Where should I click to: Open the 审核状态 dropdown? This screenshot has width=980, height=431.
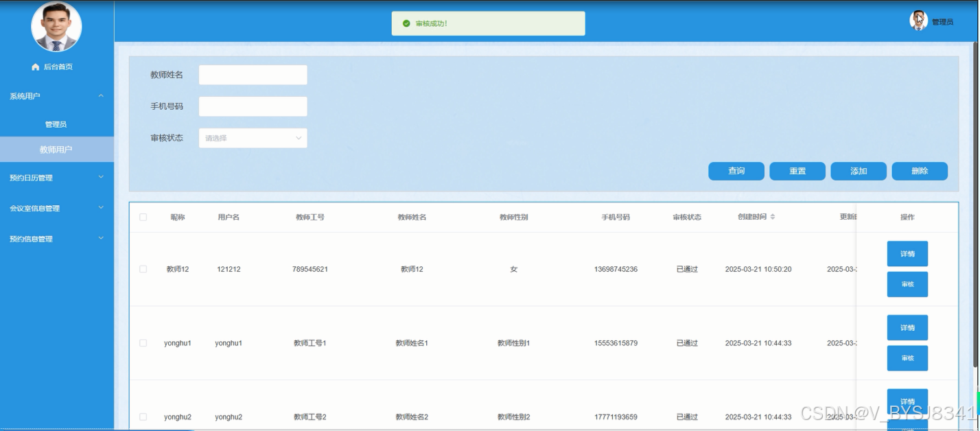(x=253, y=138)
